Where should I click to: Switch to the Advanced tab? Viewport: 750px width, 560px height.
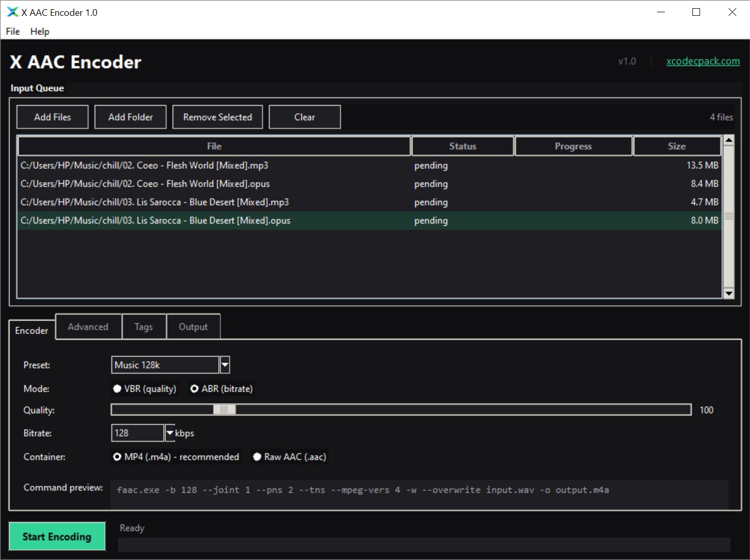pyautogui.click(x=88, y=327)
